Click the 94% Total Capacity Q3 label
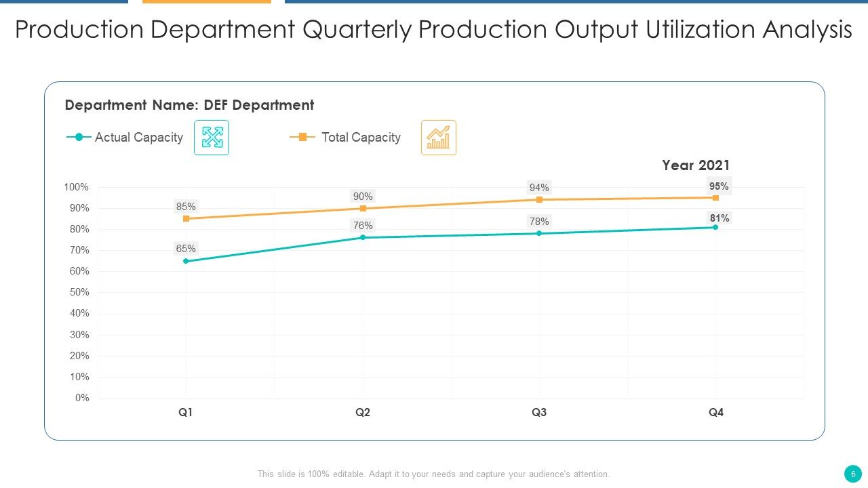 [539, 188]
